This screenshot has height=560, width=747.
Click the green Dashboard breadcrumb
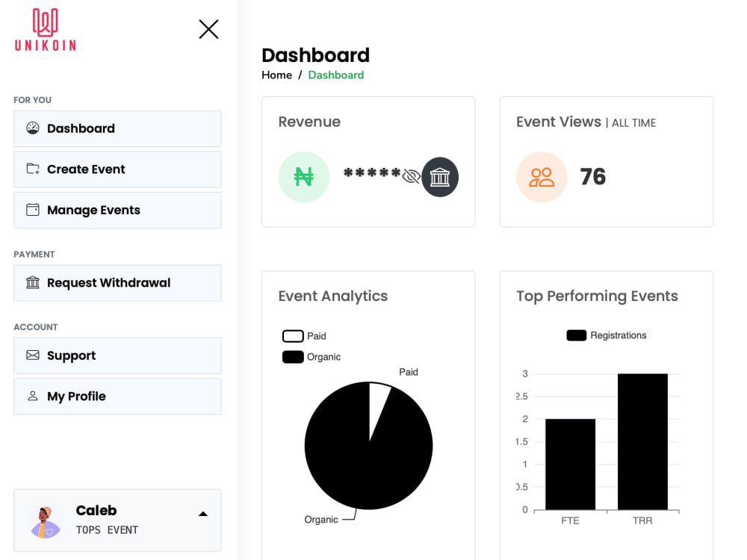pyautogui.click(x=336, y=75)
